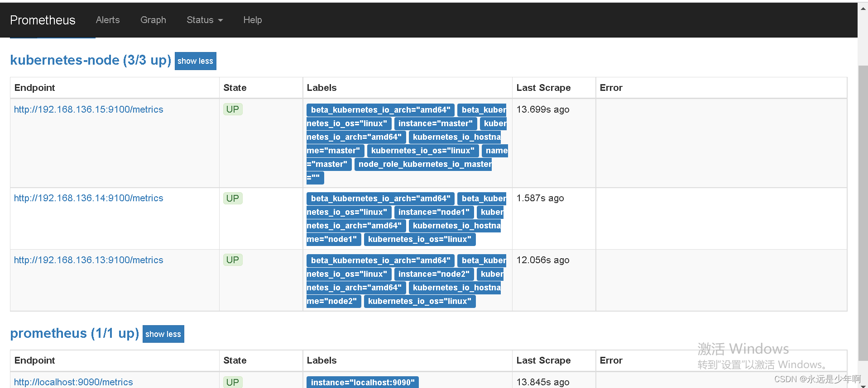Open the Help page
Screen dimensions: 868x388
[x=253, y=20]
